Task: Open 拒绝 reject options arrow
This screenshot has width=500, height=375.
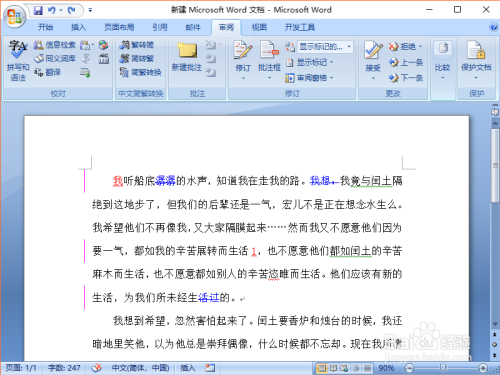Action: click(x=420, y=46)
